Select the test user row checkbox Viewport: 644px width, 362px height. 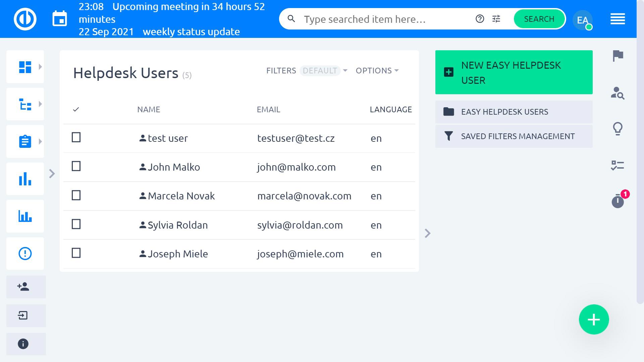(x=76, y=138)
